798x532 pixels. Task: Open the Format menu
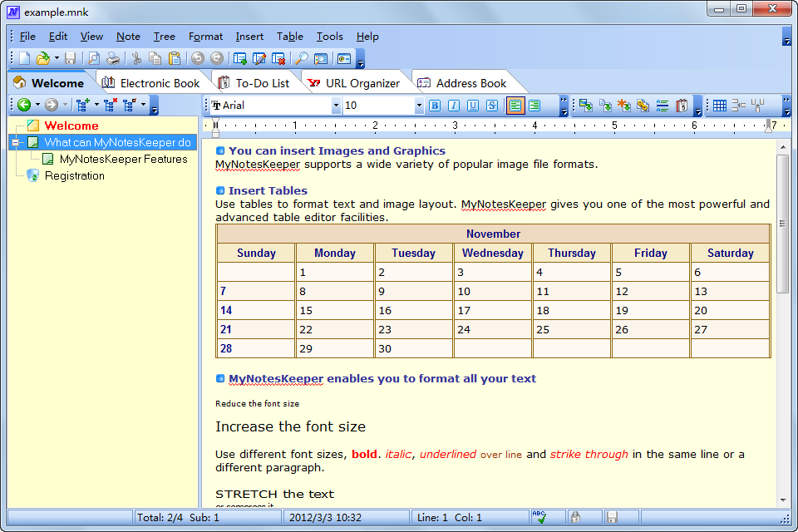[205, 37]
